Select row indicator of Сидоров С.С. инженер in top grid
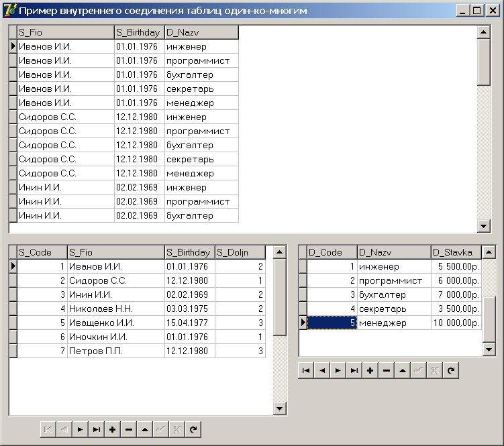The width and height of the screenshot is (504, 446). click(13, 117)
